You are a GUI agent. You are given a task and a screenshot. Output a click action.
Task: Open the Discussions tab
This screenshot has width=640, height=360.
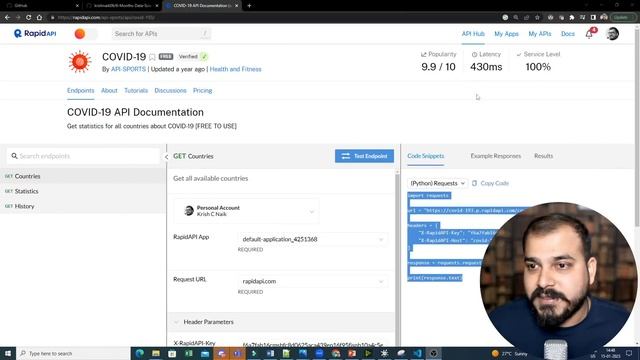[x=170, y=91]
